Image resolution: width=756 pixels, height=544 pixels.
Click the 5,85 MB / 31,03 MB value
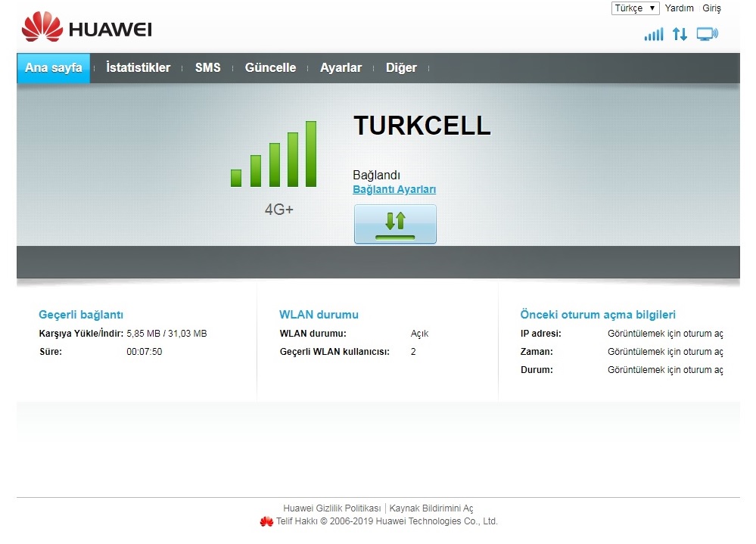click(x=166, y=334)
